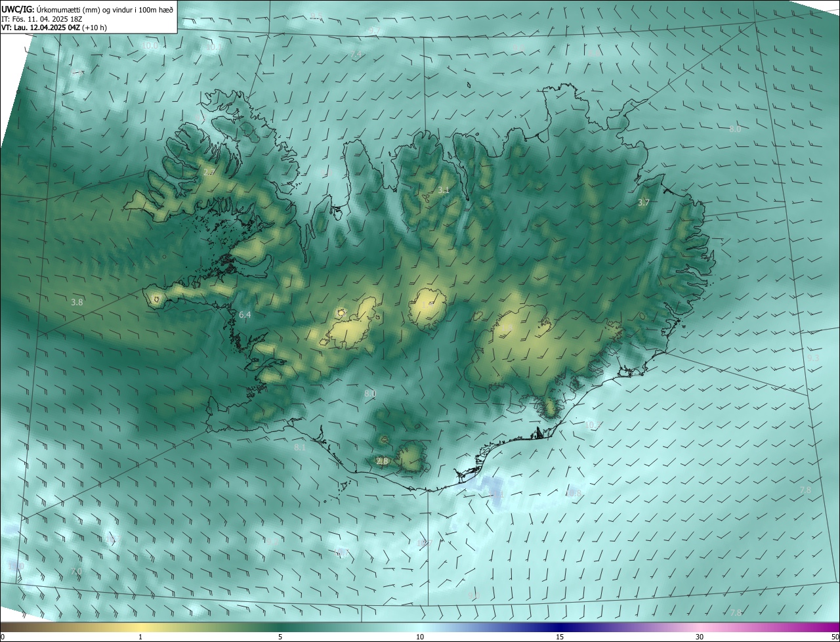
Task: Click the colorbar tick label 1
Action: [x=140, y=637]
